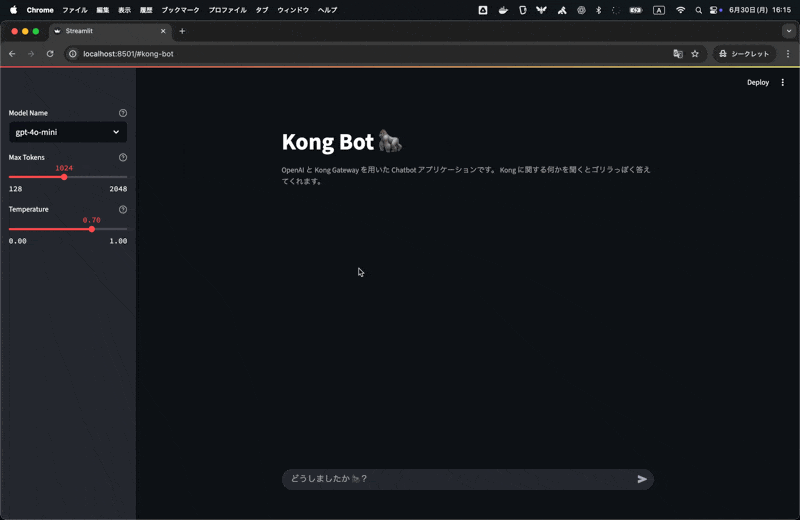This screenshot has height=520, width=800.
Task: Expand the tab search dropdown arrow
Action: [789, 31]
